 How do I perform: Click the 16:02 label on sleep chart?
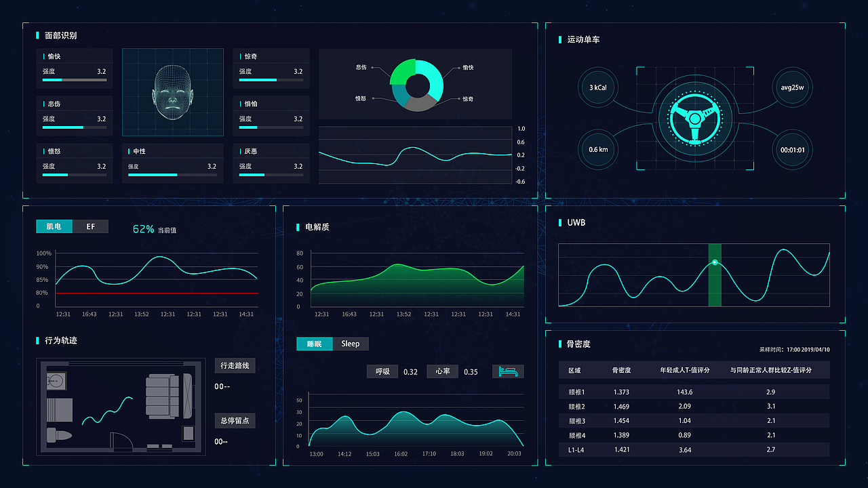pos(400,453)
